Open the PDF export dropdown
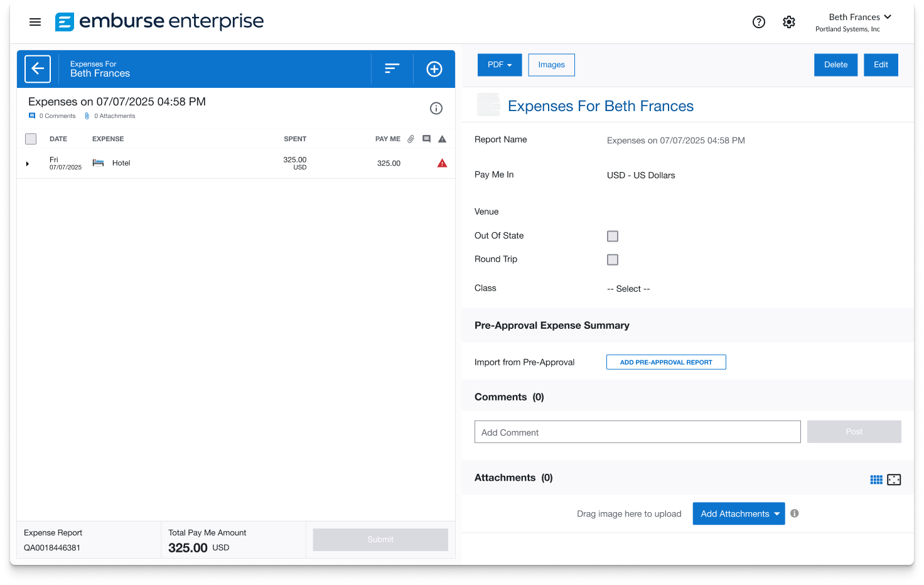 coord(499,65)
